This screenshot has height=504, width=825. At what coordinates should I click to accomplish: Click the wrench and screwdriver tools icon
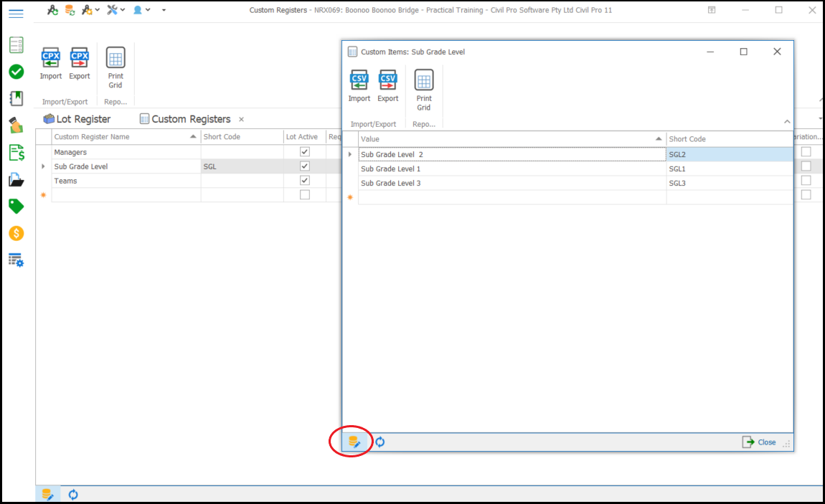pyautogui.click(x=112, y=10)
